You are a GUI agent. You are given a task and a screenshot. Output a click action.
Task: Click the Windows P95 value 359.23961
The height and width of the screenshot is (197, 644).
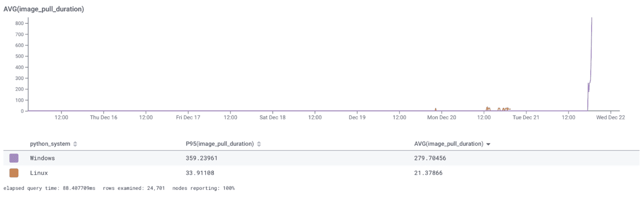point(202,158)
